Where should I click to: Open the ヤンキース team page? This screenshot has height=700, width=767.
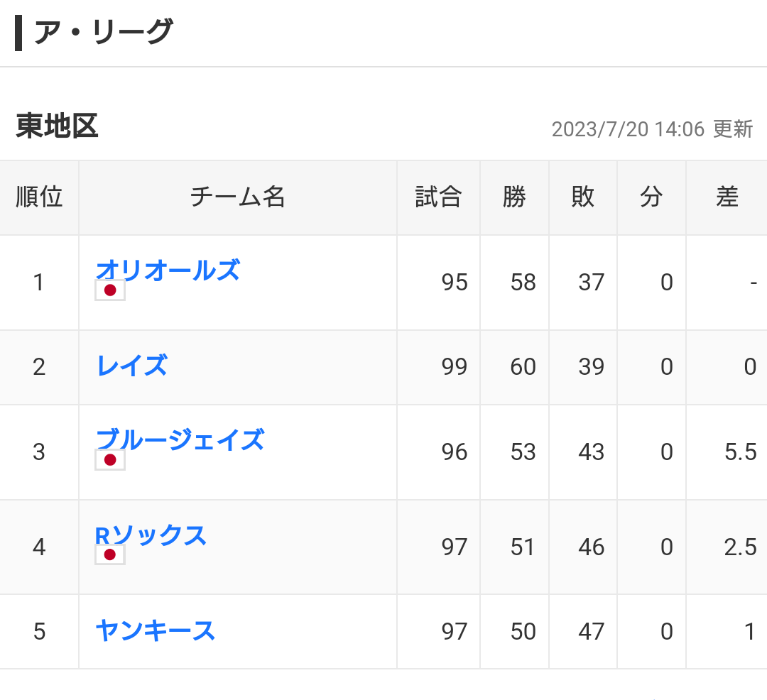point(156,630)
